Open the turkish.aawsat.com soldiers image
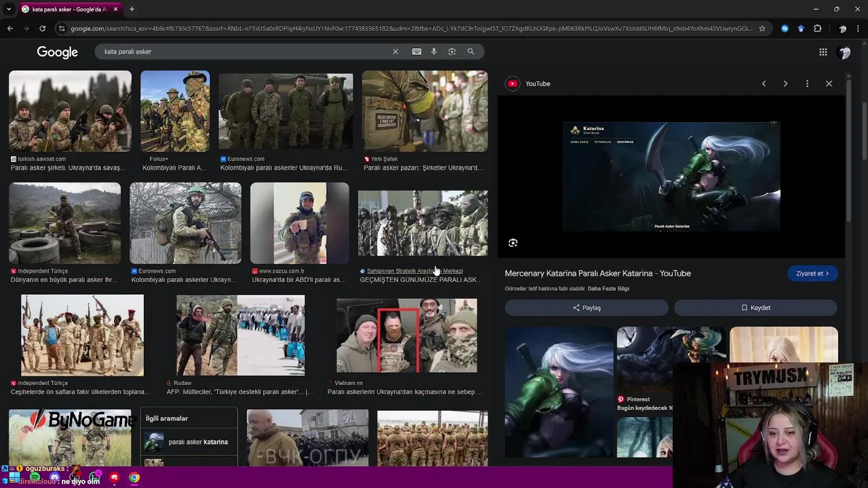This screenshot has width=868, height=488. coord(70,111)
